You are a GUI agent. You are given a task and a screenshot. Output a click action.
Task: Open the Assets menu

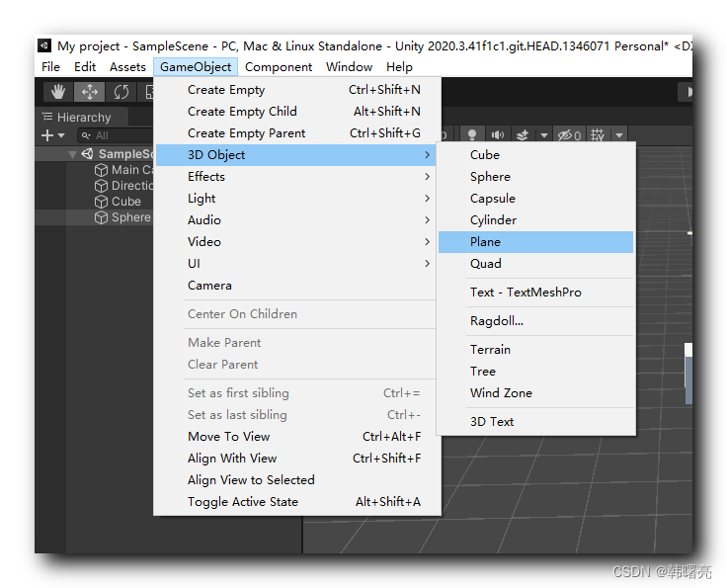(x=127, y=67)
